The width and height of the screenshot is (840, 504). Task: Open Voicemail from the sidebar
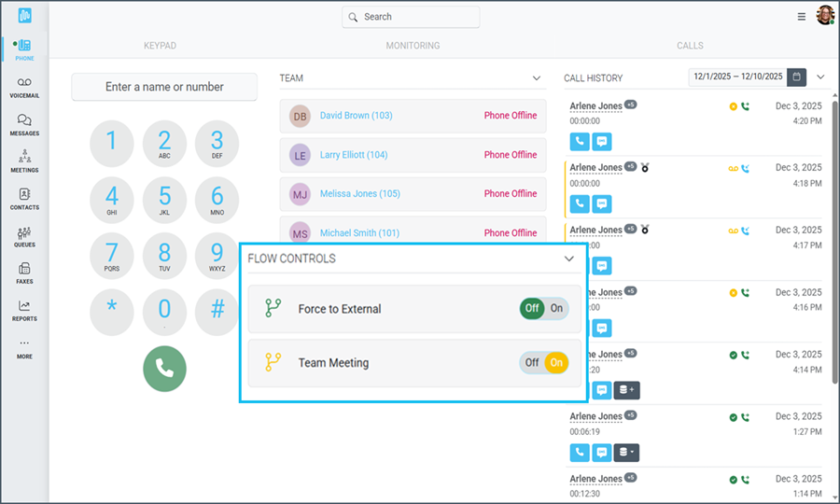24,88
